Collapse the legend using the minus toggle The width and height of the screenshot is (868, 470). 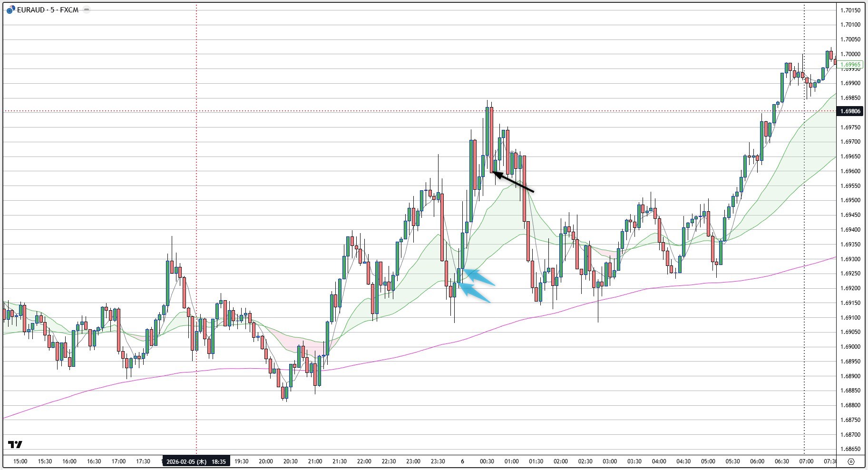tap(86, 9)
